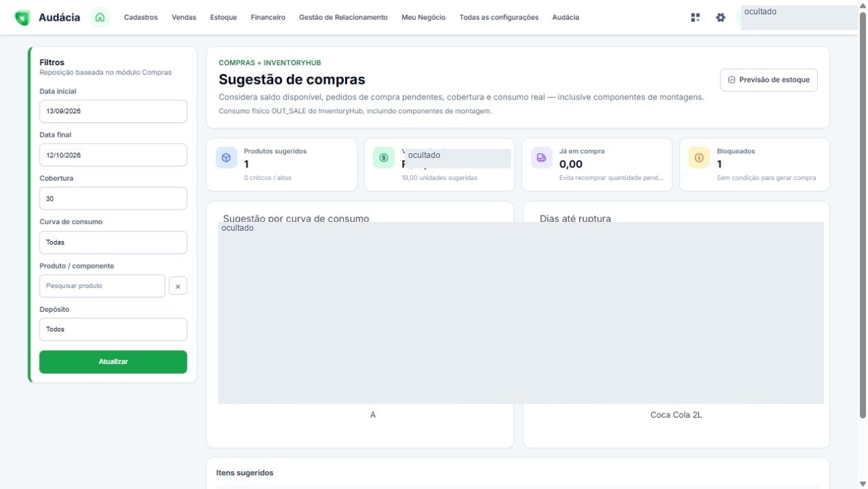
Task: Open the apps grid icon in header
Action: click(x=696, y=18)
